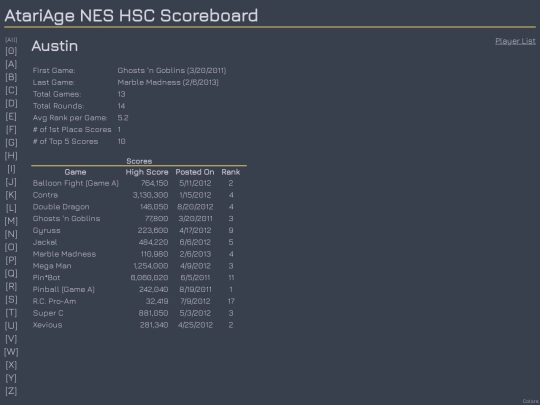This screenshot has height=405, width=540.
Task: Click the Avg Rank per Game label
Action: pyautogui.click(x=70, y=118)
